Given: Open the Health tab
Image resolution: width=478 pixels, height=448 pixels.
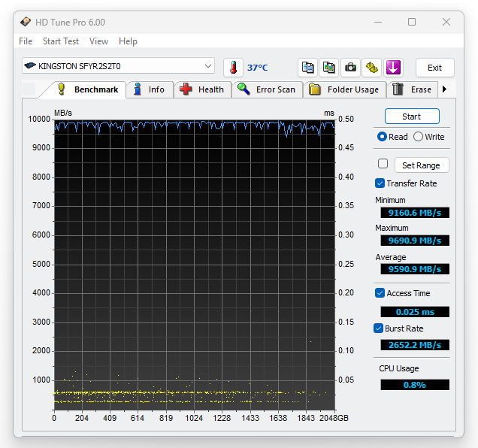Looking at the screenshot, I should coord(202,89).
